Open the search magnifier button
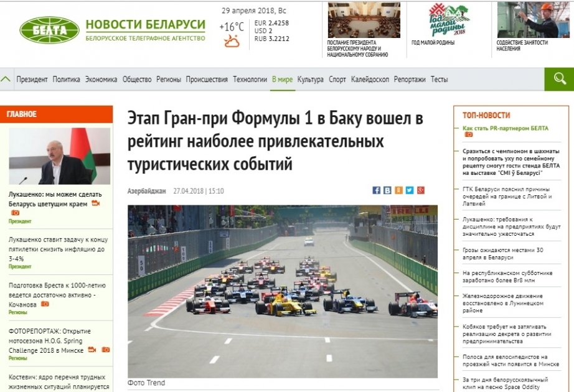 [559, 79]
